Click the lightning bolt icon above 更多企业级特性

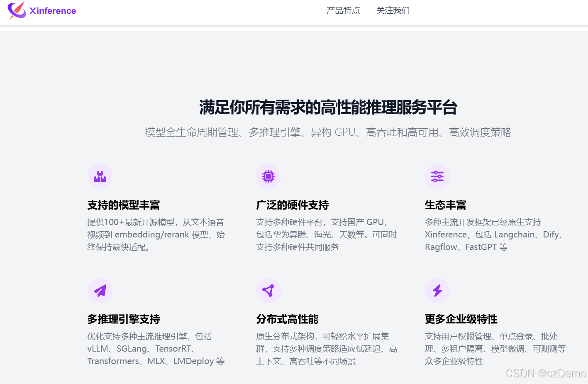click(437, 291)
